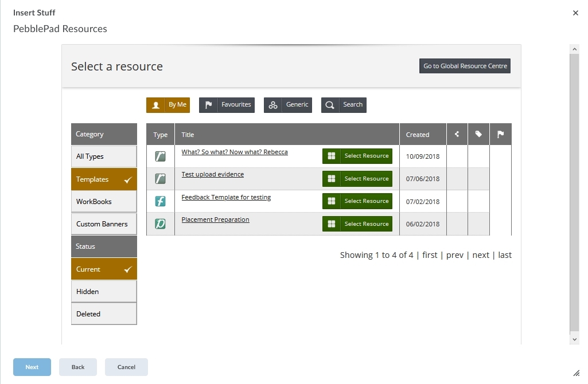Click the Next button

point(32,367)
